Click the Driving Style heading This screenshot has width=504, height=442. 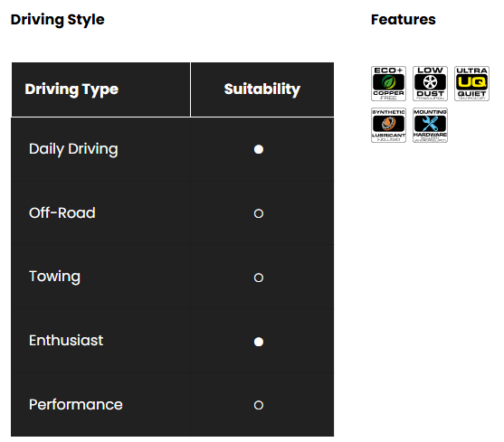click(58, 20)
